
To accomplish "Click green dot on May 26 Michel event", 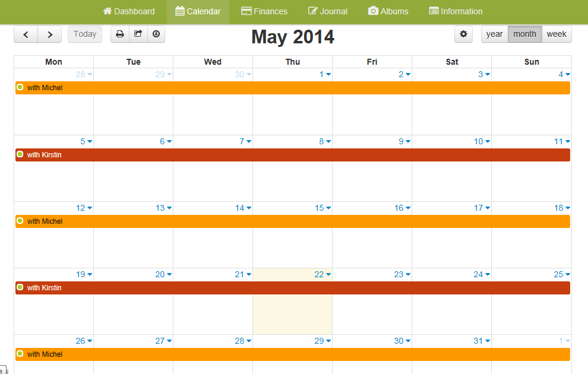I will coord(20,353).
